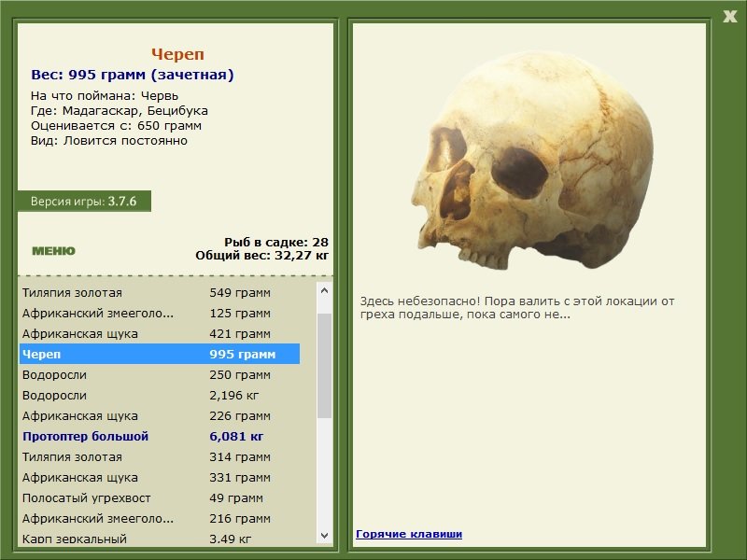Click the skull image

[531, 160]
